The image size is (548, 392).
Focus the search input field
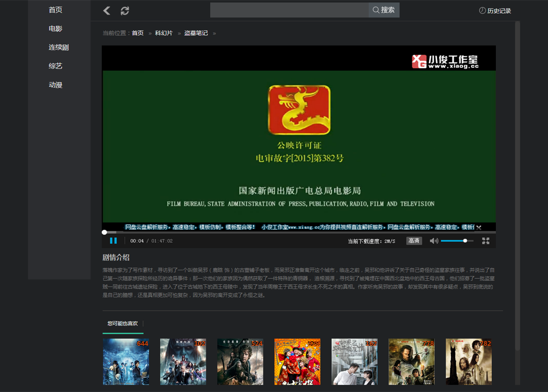pos(289,10)
